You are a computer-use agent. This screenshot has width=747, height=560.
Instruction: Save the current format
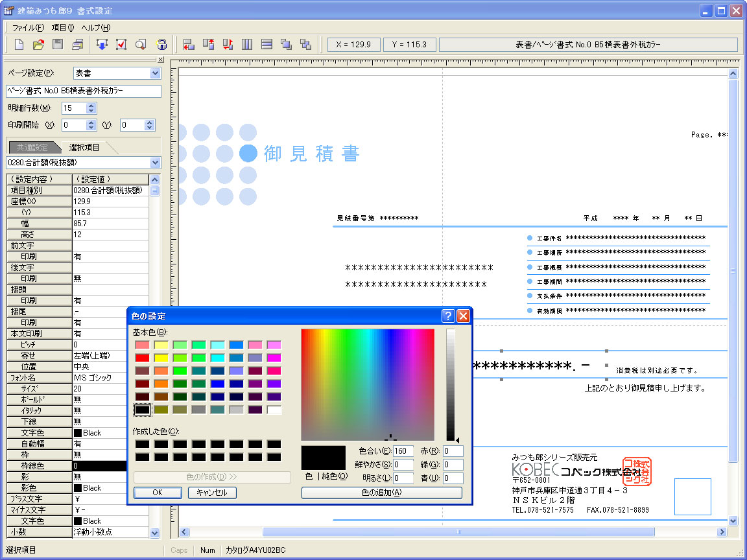(x=58, y=45)
